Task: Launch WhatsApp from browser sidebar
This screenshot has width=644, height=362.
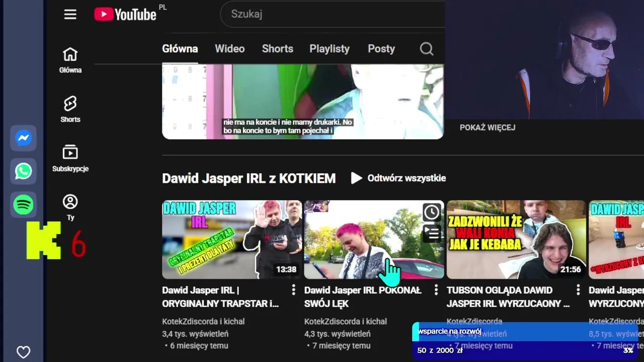Action: pyautogui.click(x=24, y=171)
